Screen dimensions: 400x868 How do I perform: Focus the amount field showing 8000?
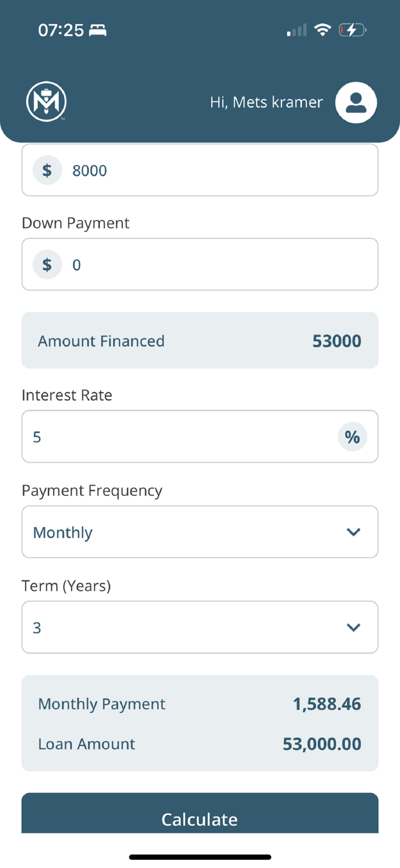[200, 170]
